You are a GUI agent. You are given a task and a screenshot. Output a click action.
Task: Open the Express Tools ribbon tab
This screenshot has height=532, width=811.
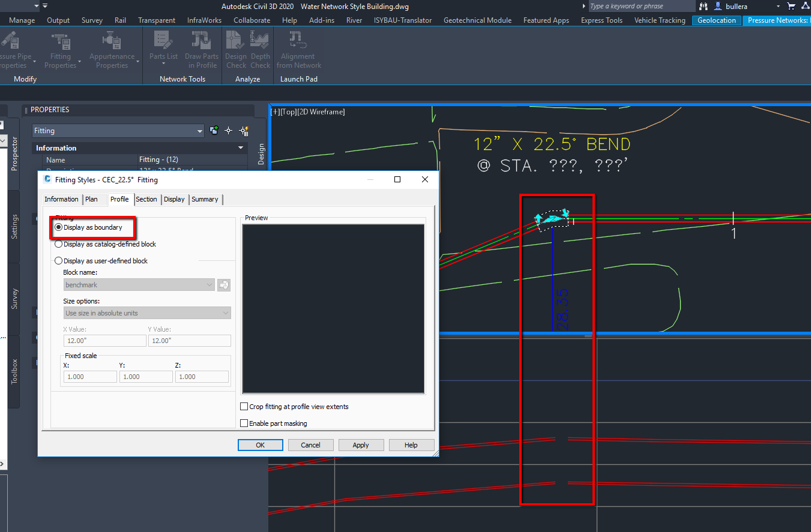(x=601, y=20)
